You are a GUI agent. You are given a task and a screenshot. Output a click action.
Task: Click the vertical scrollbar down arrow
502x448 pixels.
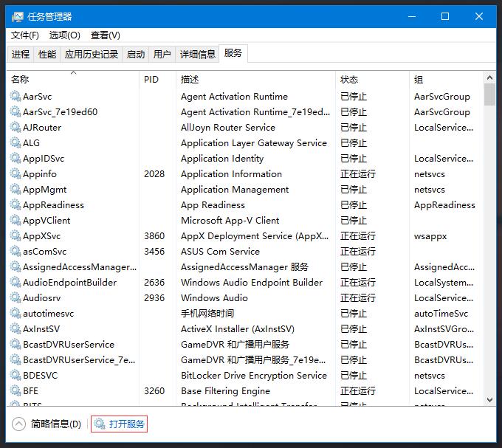(489, 399)
